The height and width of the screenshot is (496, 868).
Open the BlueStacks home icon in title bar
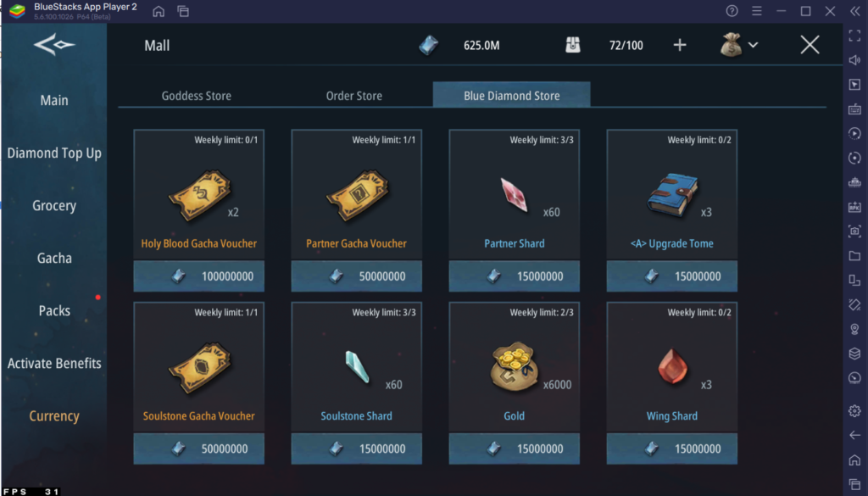pyautogui.click(x=159, y=11)
